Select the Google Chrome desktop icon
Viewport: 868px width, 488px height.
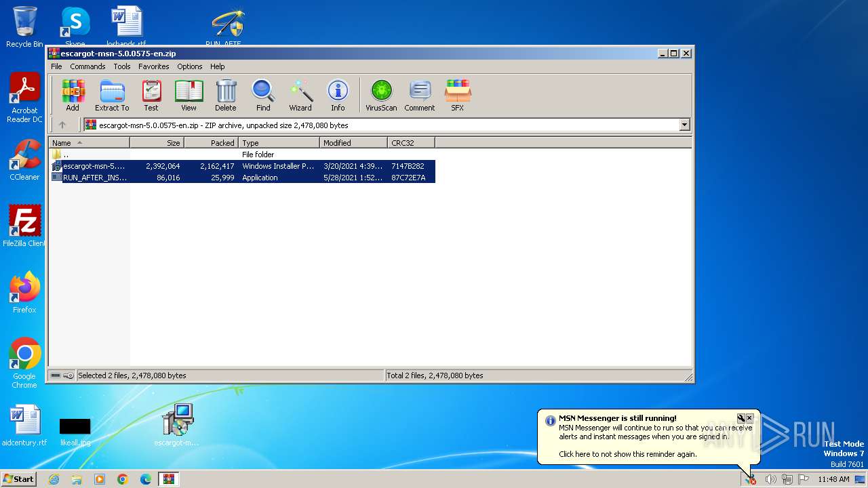pyautogui.click(x=24, y=363)
